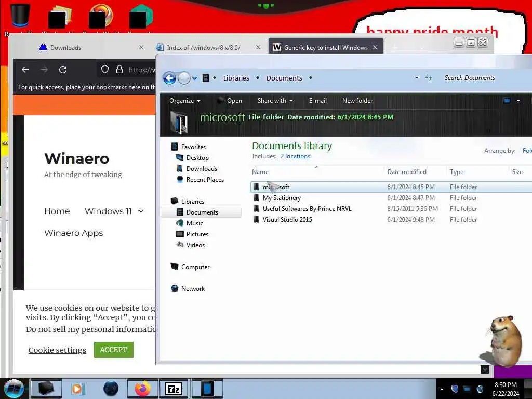Click the Firefox back arrow

(25, 70)
